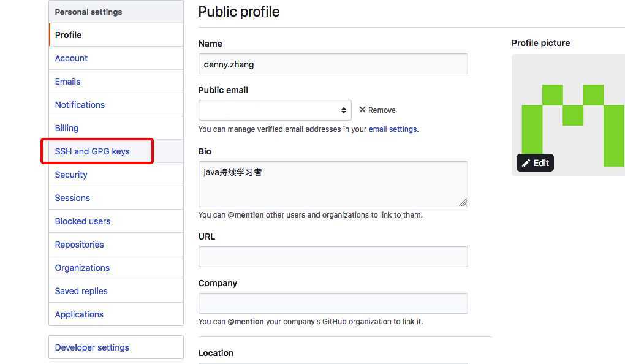This screenshot has width=625, height=364.
Task: Open the Billing settings
Action: (67, 128)
